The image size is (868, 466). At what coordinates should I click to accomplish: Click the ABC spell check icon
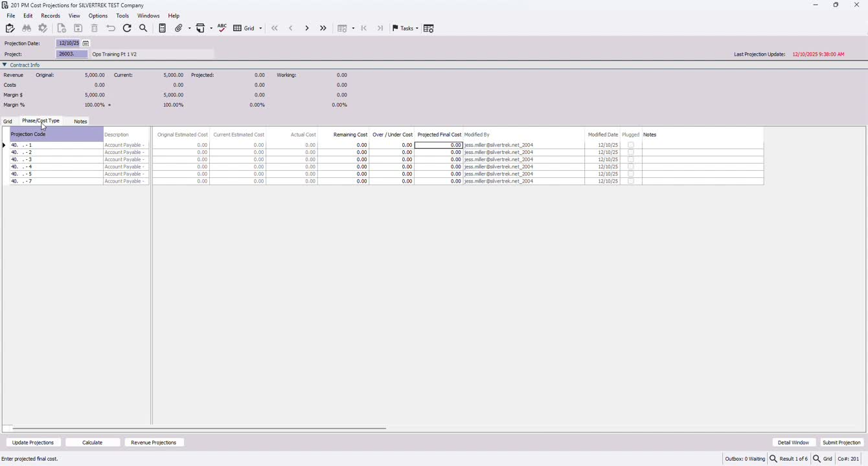point(222,28)
